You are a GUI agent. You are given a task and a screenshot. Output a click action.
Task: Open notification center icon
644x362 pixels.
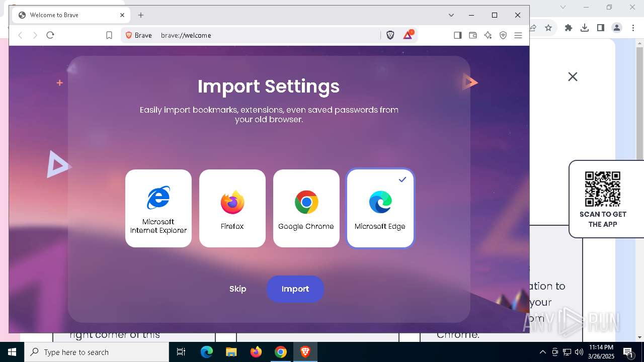click(628, 352)
